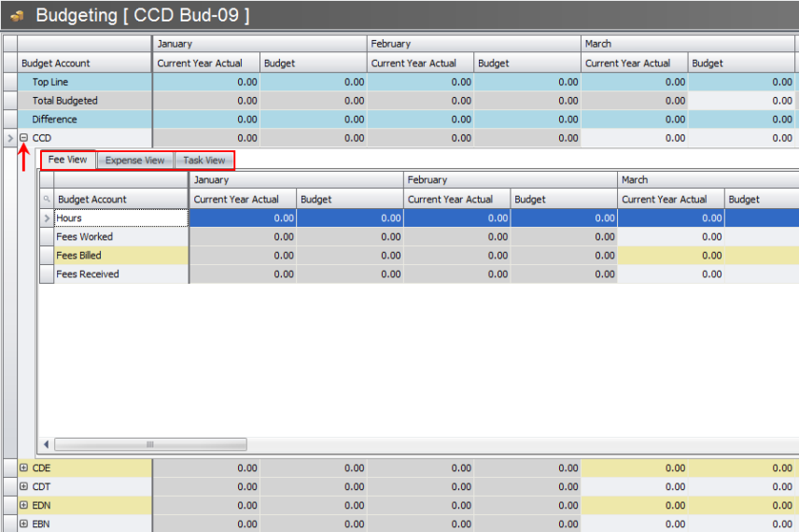Switch to the Expense View tab
Image resolution: width=799 pixels, height=532 pixels.
pos(134,161)
